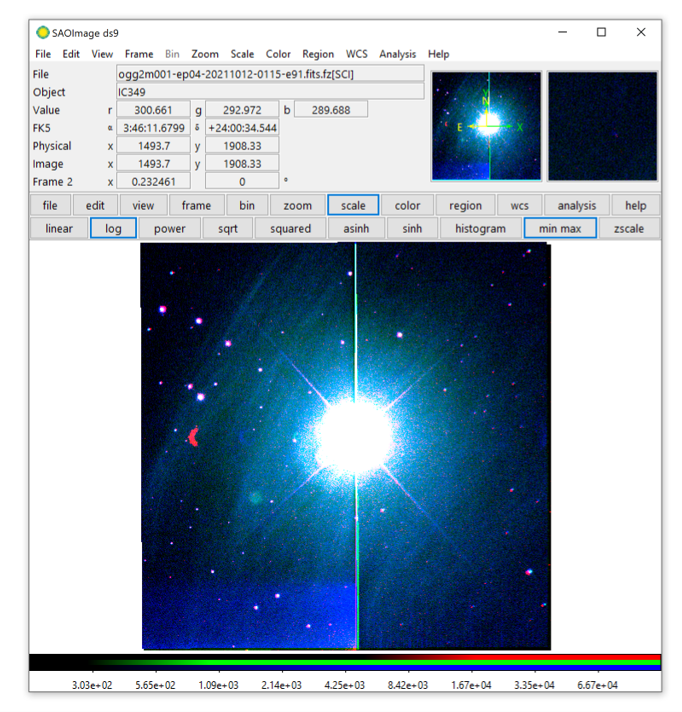Click the view button in button bar
682x712 pixels.
[143, 205]
